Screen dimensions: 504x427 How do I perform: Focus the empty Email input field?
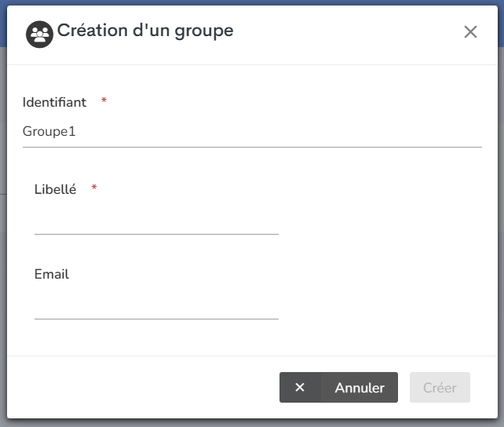tap(156, 305)
